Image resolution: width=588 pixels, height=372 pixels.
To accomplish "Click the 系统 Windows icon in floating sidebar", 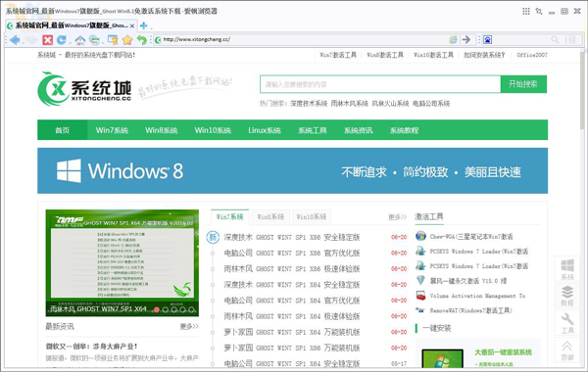I will 567,269.
